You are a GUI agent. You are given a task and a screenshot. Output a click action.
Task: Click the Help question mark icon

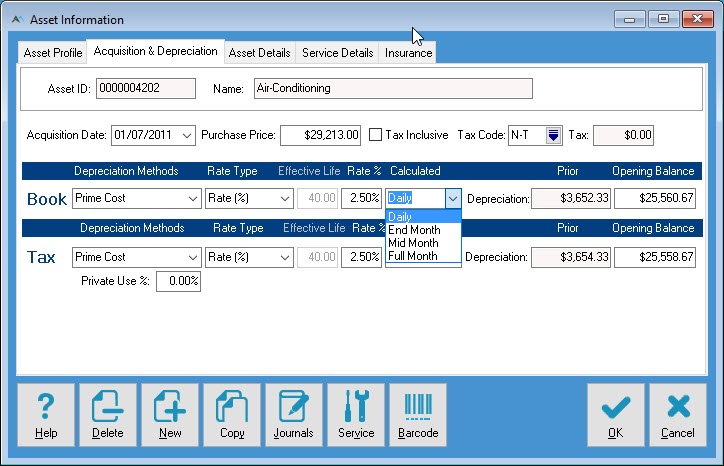click(46, 415)
